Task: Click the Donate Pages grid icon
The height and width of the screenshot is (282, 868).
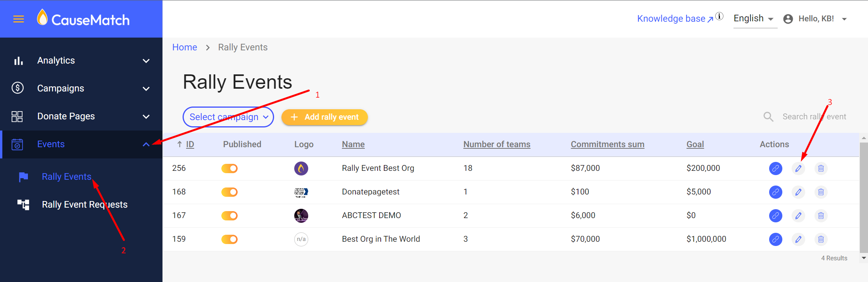Action: (x=17, y=116)
